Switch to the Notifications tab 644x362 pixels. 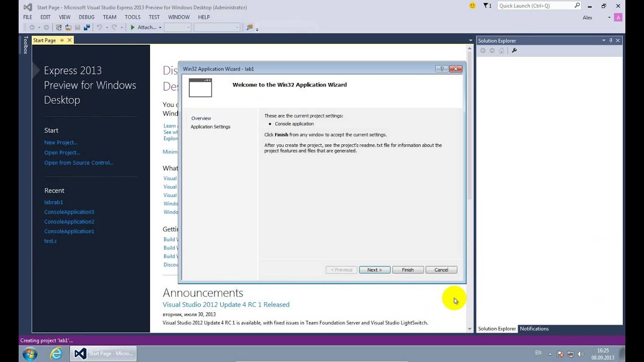(x=534, y=329)
